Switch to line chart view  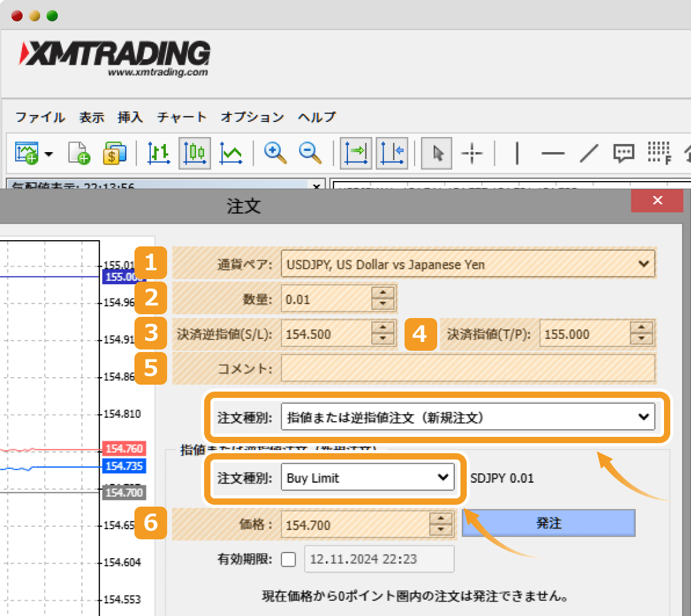[231, 153]
